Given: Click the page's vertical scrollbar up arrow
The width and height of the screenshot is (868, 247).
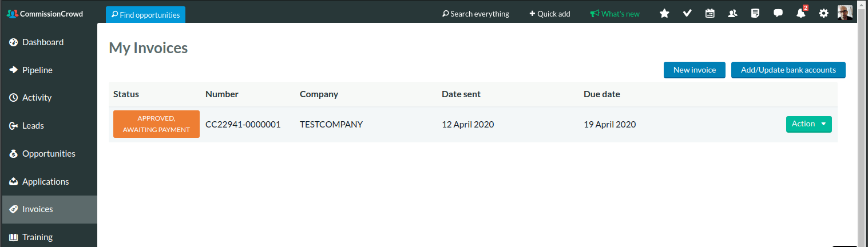Looking at the screenshot, I should coord(862,4).
